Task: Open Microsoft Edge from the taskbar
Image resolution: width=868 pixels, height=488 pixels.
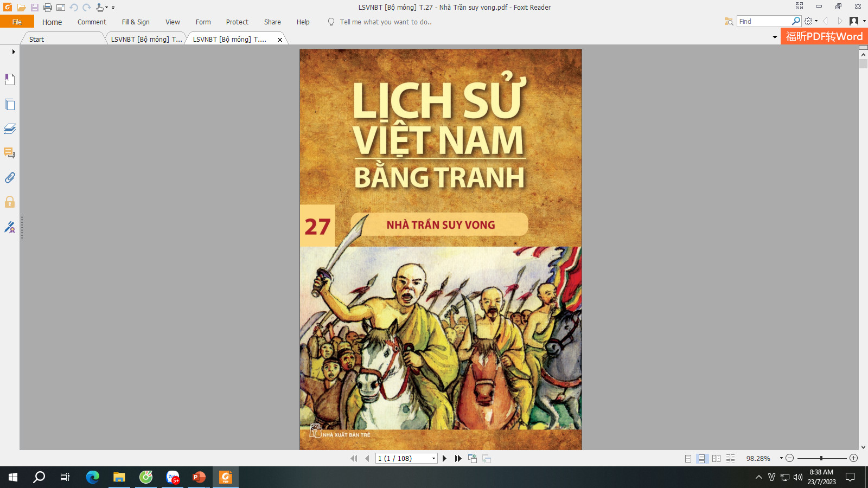Action: tap(93, 477)
